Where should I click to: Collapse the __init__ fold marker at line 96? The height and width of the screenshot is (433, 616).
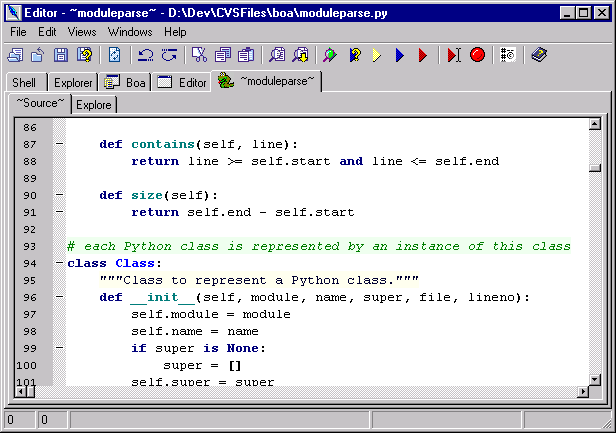59,297
